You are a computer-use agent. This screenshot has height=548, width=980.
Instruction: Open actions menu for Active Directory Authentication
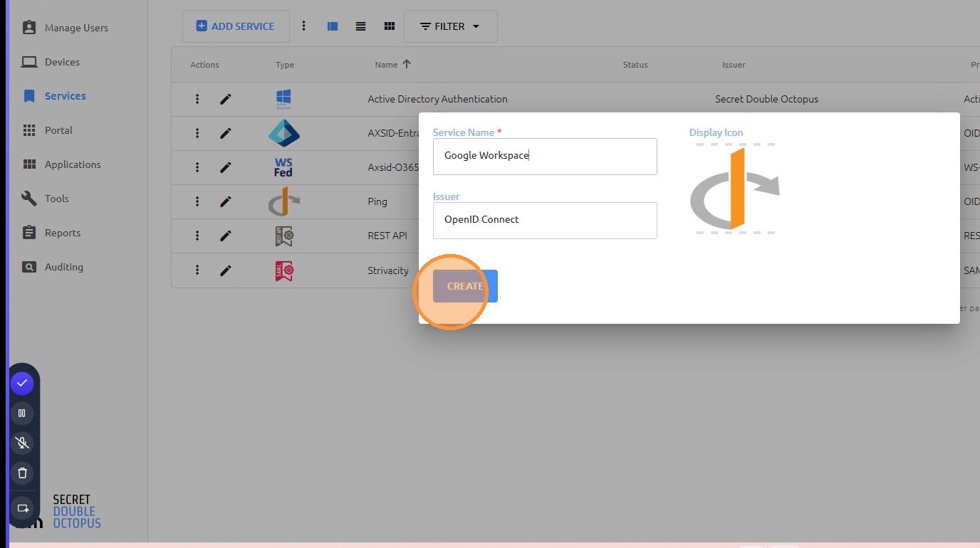(x=197, y=99)
